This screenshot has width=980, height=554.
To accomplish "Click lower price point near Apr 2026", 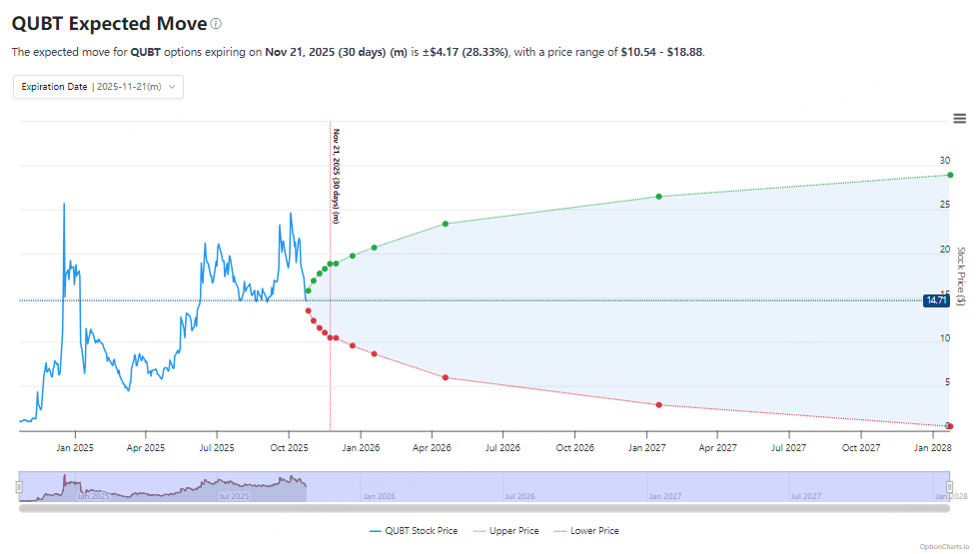I will click(x=446, y=378).
